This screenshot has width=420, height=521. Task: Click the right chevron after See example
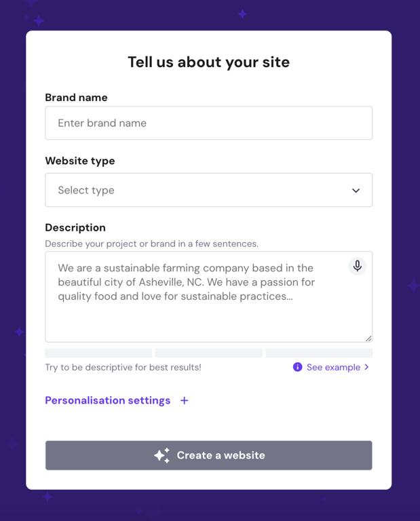click(x=367, y=367)
